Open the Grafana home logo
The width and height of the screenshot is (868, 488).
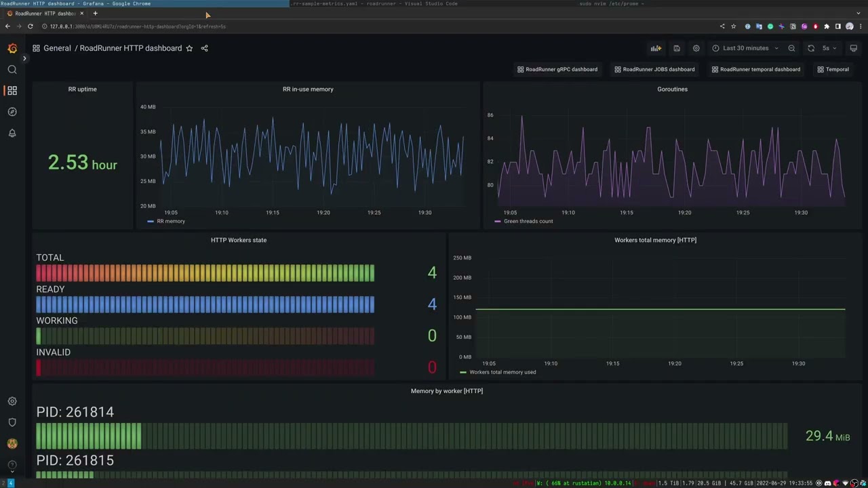pyautogui.click(x=12, y=48)
